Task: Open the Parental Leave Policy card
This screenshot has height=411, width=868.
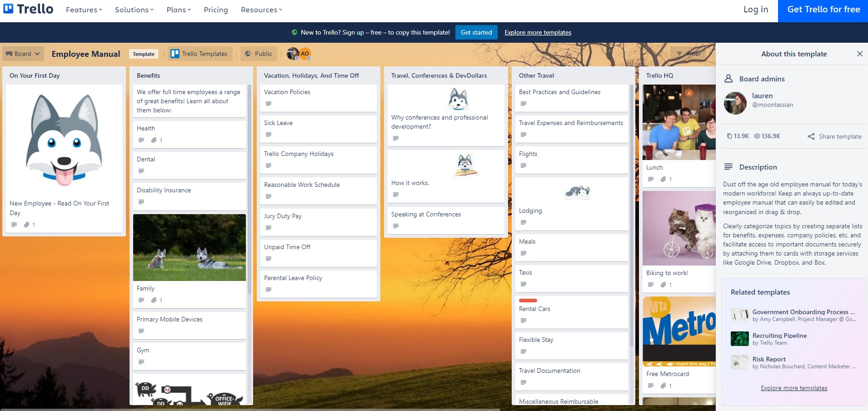Action: point(319,284)
